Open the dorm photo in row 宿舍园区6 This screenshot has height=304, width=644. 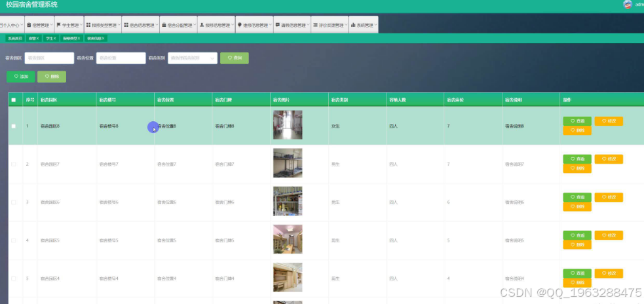click(x=288, y=201)
